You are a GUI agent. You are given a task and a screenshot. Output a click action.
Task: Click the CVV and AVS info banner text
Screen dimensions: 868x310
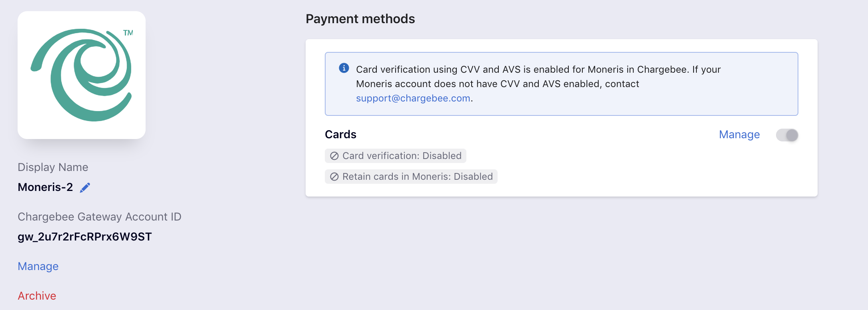[x=538, y=84]
